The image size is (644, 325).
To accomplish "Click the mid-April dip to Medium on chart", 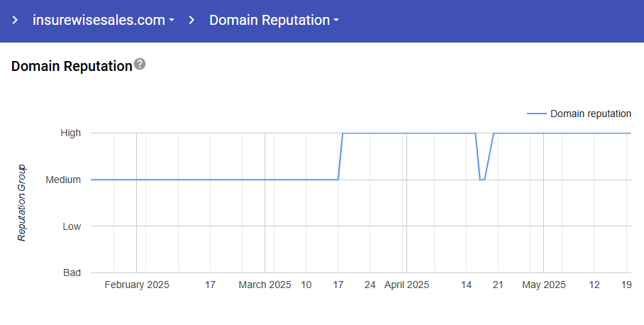I will point(482,179).
